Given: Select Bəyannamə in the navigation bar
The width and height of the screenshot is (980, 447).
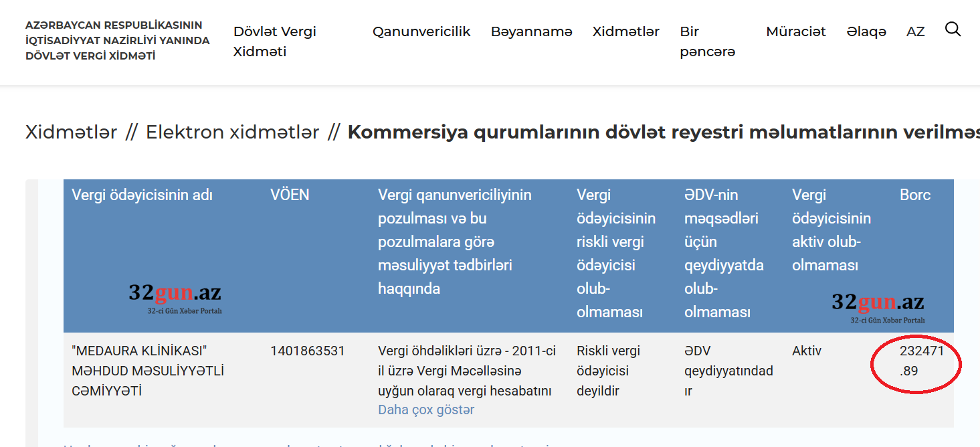Looking at the screenshot, I should pos(531,31).
